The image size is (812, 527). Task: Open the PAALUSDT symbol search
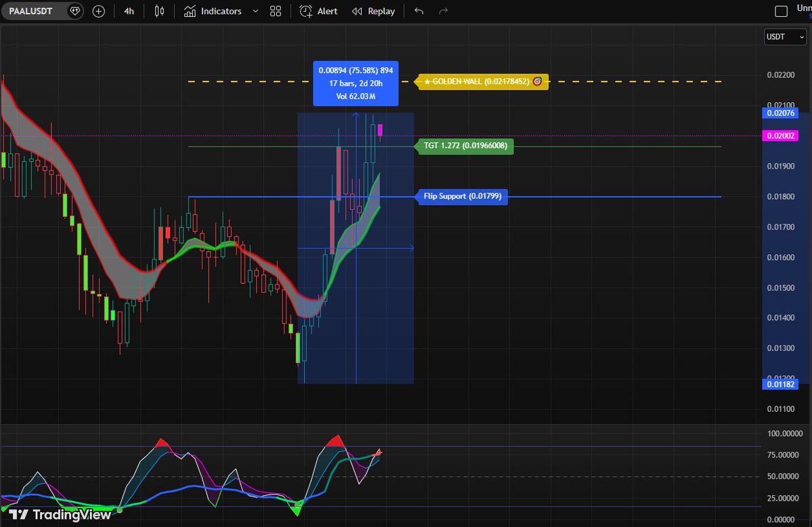pyautogui.click(x=31, y=11)
